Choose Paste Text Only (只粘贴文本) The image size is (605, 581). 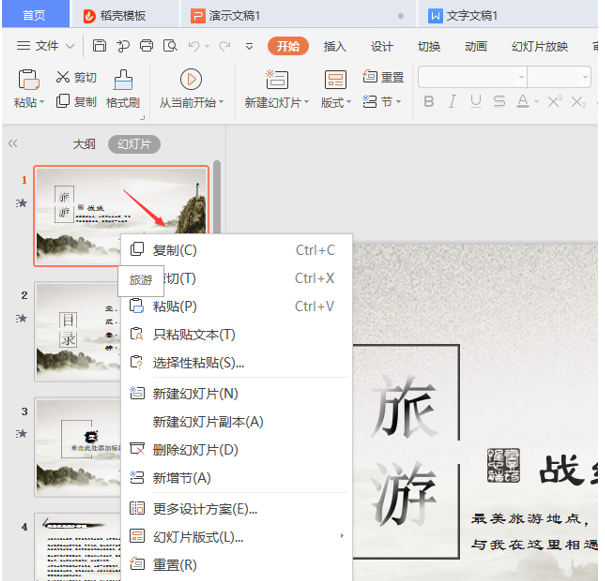tap(236, 334)
